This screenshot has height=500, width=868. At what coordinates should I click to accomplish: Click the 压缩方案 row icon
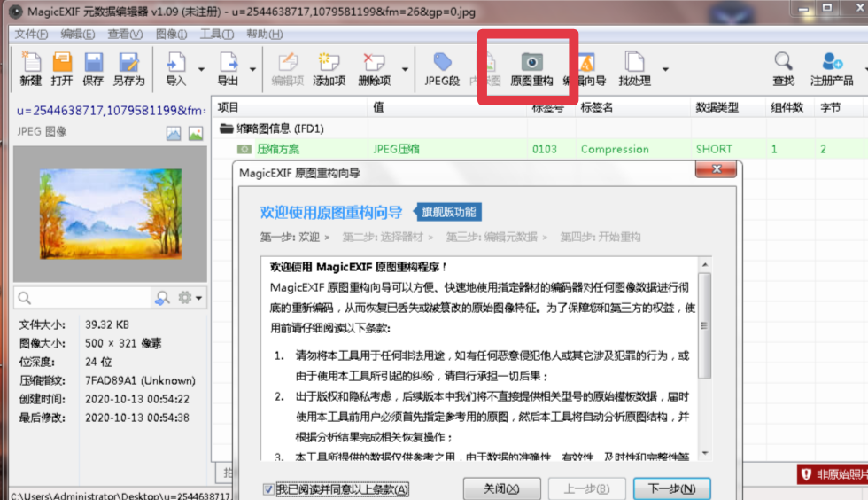tap(244, 149)
